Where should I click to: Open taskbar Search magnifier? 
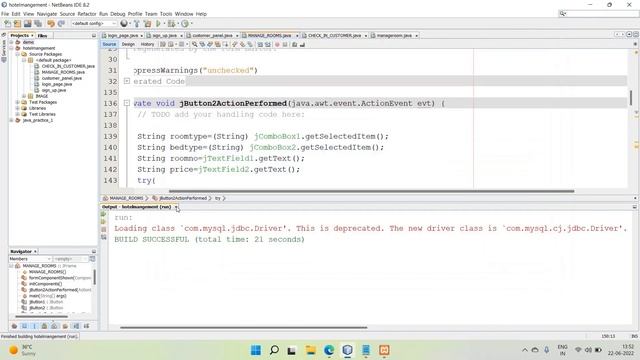274,350
